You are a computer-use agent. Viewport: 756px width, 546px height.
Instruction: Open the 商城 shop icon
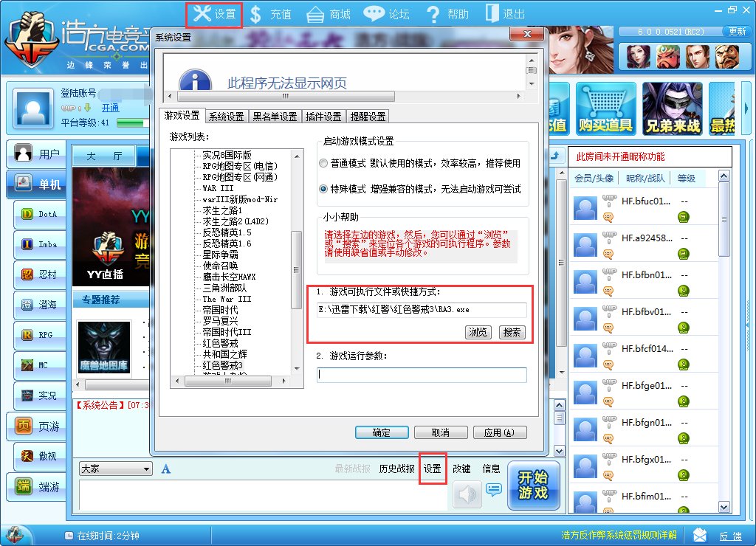tap(315, 14)
